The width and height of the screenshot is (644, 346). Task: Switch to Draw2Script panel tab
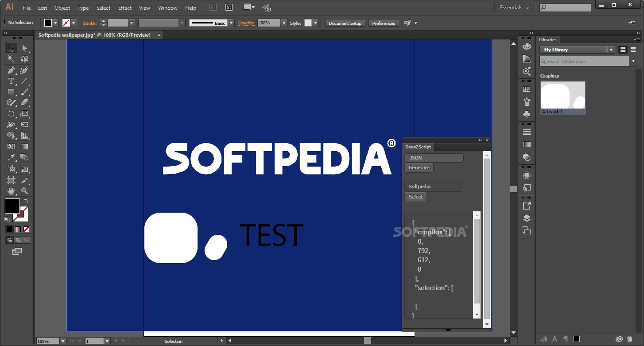tap(418, 147)
